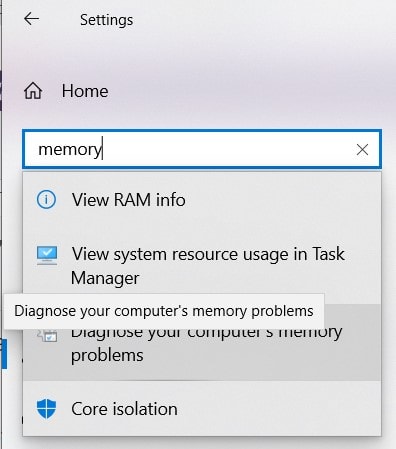Open "View system resource usage in Task Manager"
This screenshot has height=449, width=396.
point(202,266)
